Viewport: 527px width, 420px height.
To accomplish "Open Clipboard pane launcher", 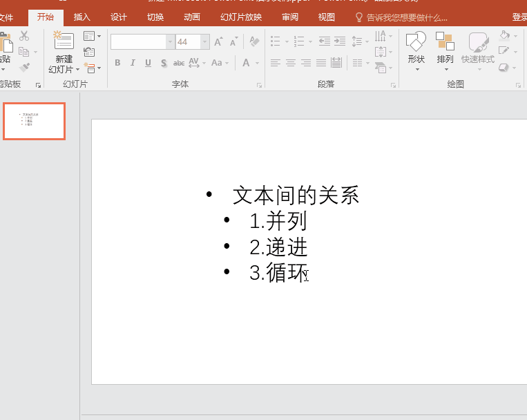I will pos(38,86).
